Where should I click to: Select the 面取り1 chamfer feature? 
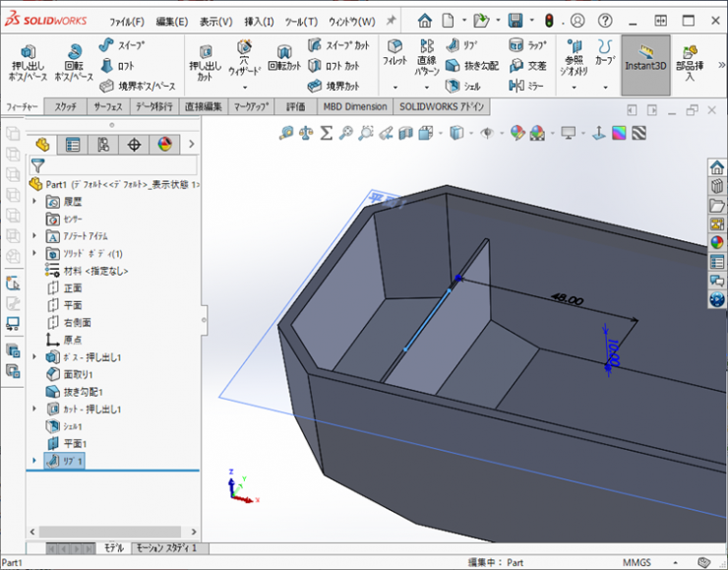tap(78, 374)
